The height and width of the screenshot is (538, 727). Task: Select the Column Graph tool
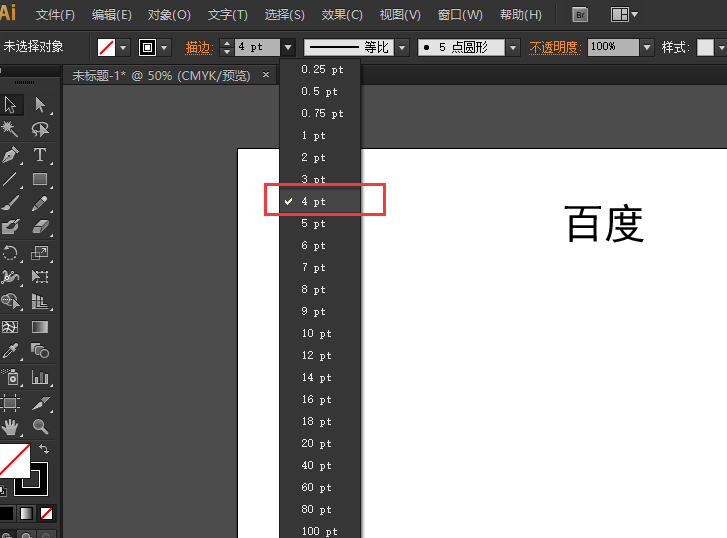pyautogui.click(x=40, y=377)
